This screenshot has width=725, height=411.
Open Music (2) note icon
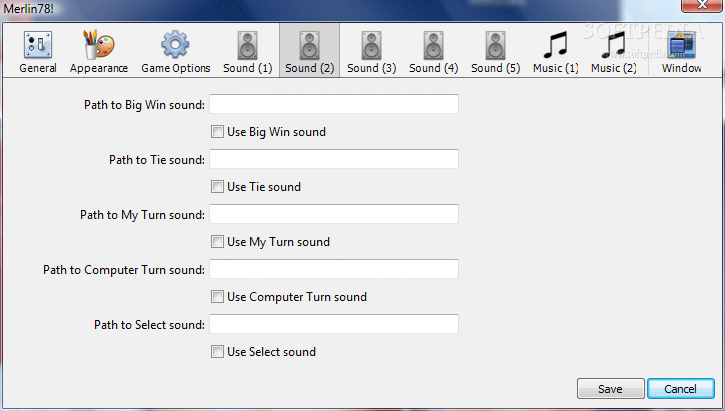(x=614, y=45)
